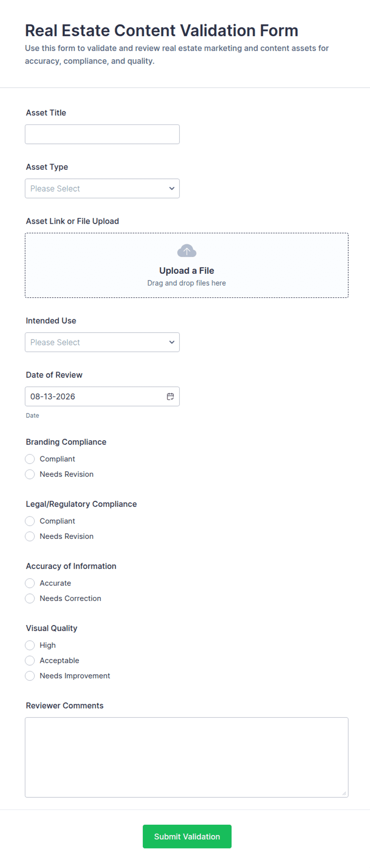Set Visual Quality to Acceptable

(30, 661)
